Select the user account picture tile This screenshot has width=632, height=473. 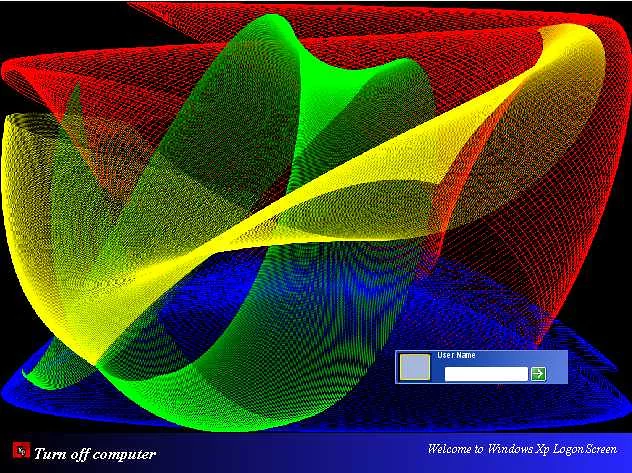(415, 368)
